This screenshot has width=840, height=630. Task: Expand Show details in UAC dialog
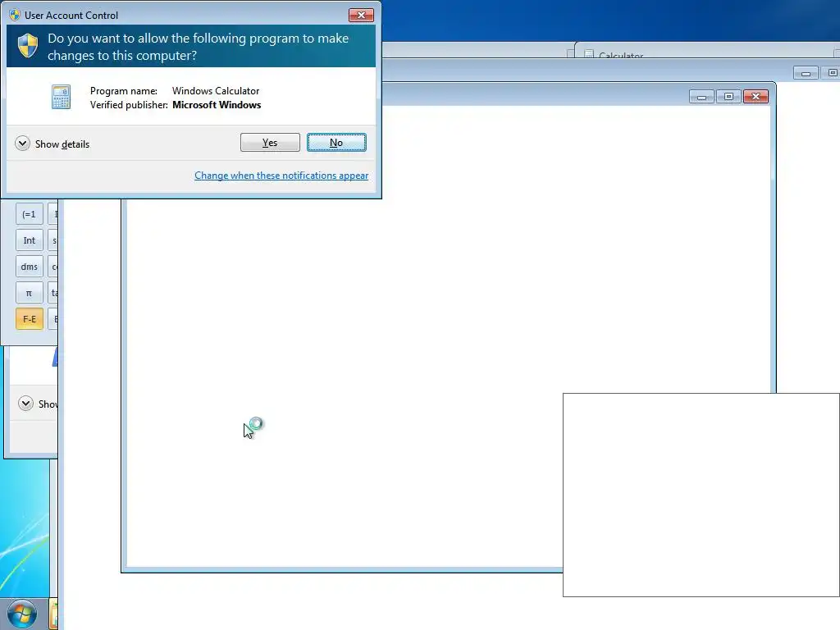pos(52,144)
